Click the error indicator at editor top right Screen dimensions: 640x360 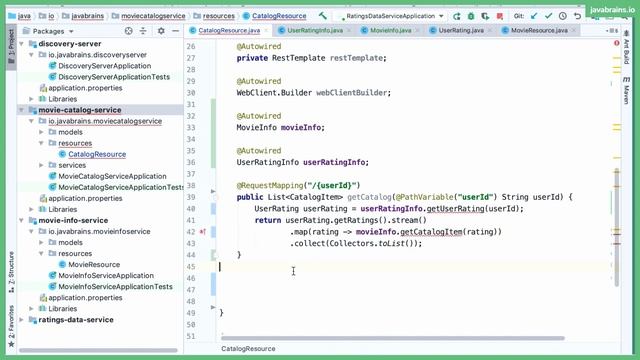point(617,43)
